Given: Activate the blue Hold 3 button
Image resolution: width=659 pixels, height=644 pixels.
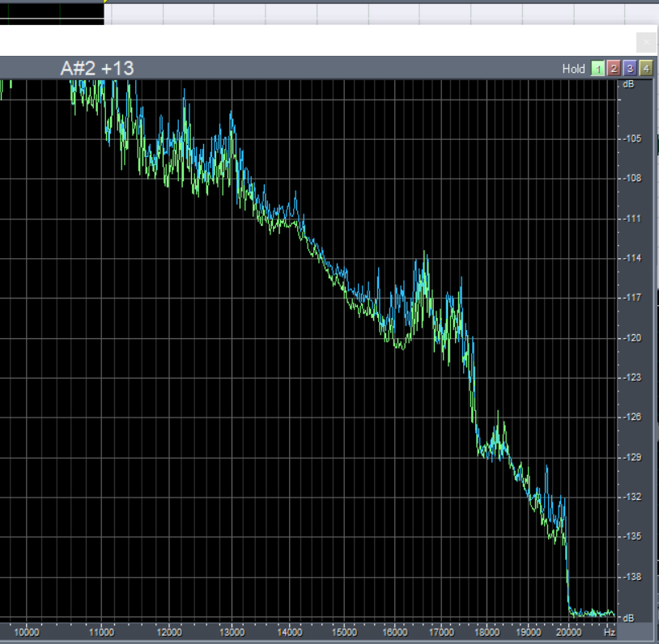Looking at the screenshot, I should click(630, 69).
